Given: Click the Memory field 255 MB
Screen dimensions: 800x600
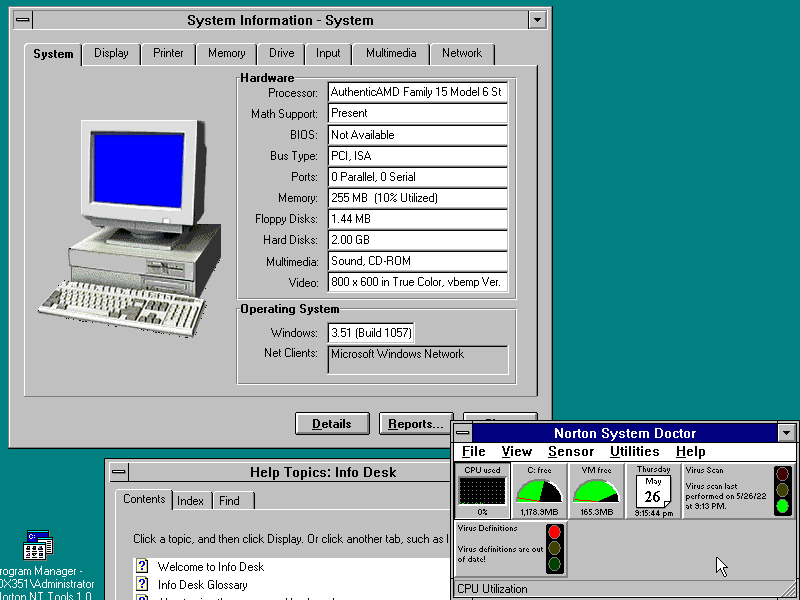Looking at the screenshot, I should pos(417,198).
